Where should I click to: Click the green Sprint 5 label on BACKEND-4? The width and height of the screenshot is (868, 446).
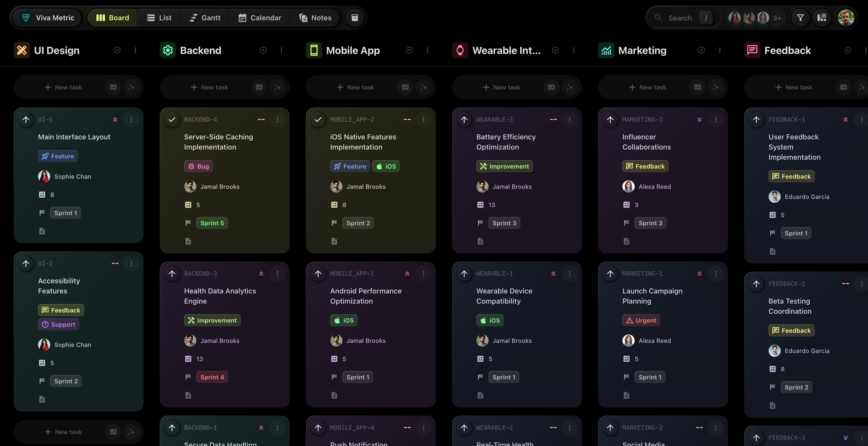212,223
